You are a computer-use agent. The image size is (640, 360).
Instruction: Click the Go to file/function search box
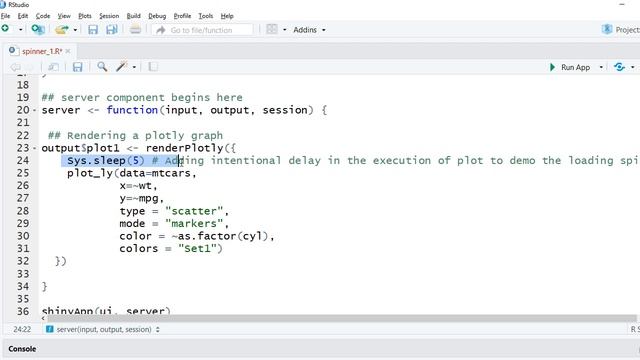[202, 30]
